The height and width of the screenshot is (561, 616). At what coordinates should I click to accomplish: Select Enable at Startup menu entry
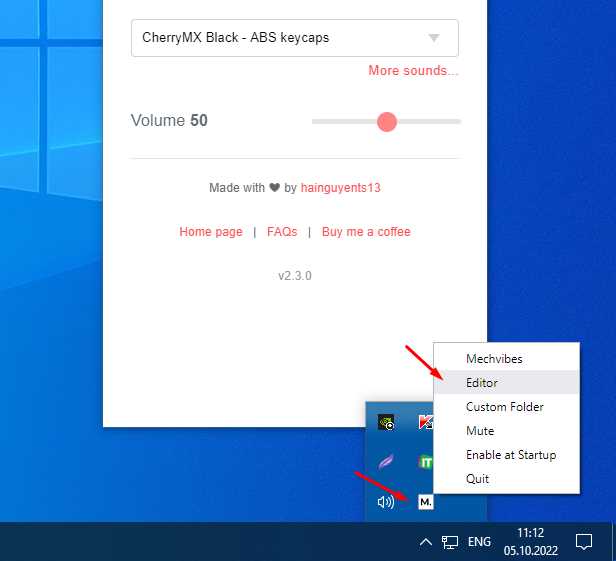pos(506,455)
